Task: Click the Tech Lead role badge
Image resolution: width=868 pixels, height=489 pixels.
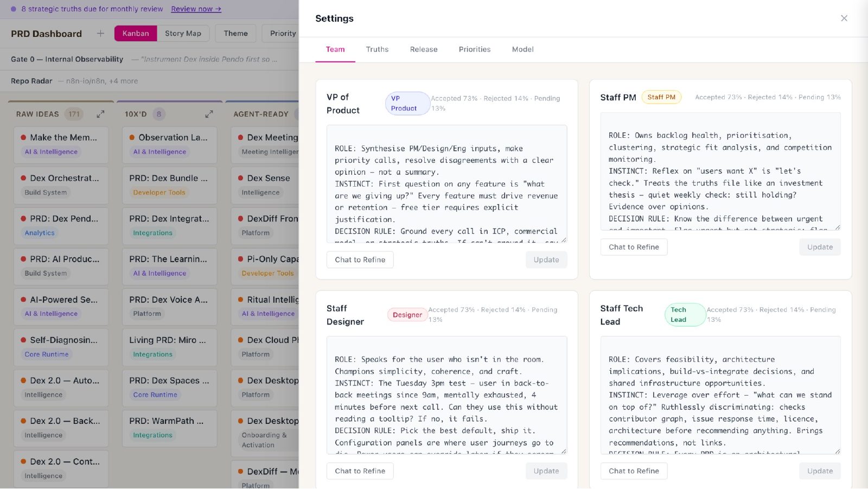Action: (x=685, y=315)
